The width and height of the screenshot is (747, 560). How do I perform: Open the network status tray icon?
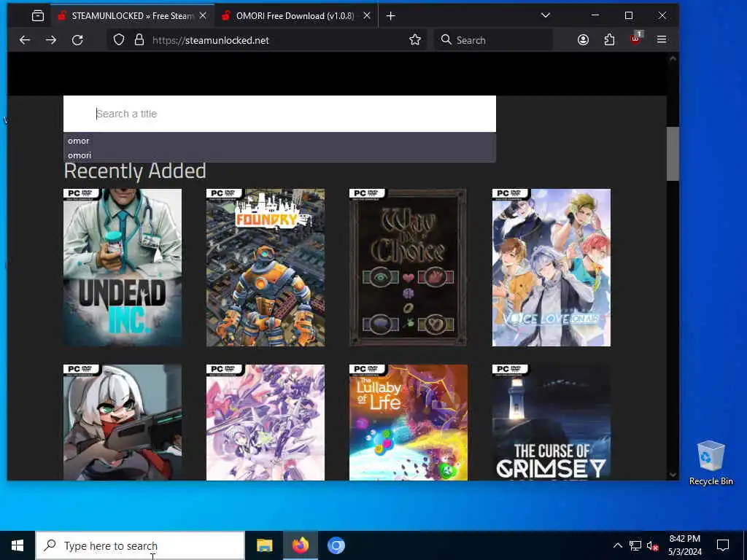(x=635, y=545)
